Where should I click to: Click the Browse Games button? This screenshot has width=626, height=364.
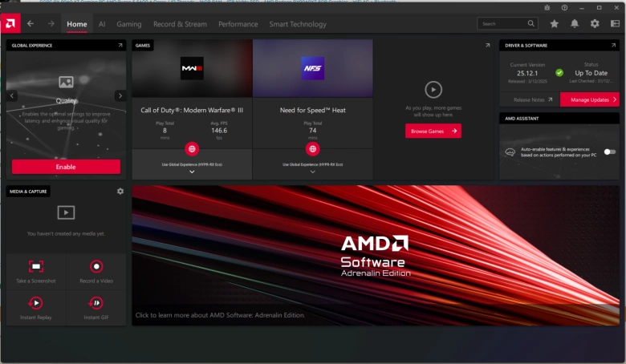point(433,131)
